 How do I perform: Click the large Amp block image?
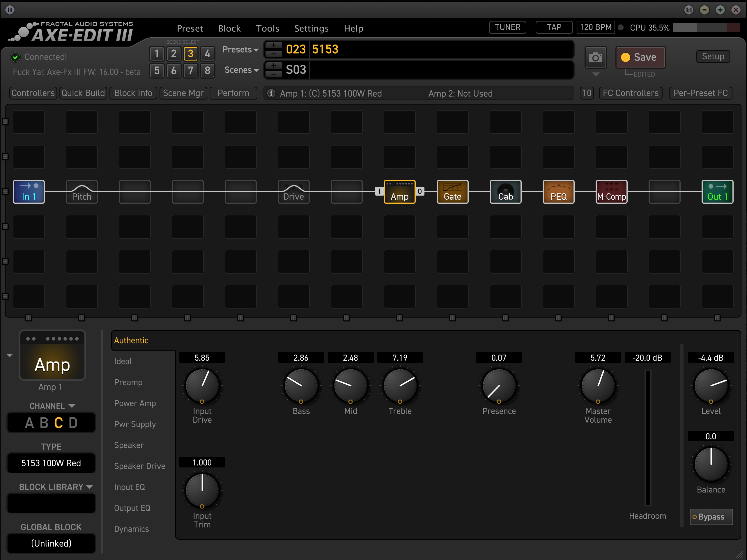coord(52,355)
